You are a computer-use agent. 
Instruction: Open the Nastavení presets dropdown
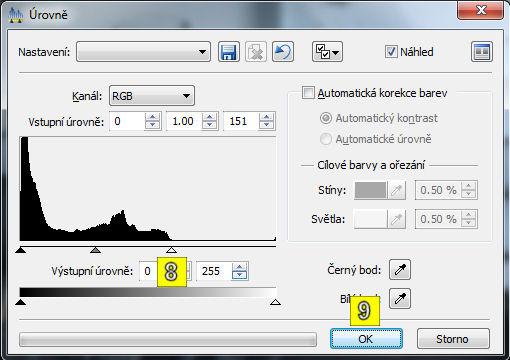(143, 52)
